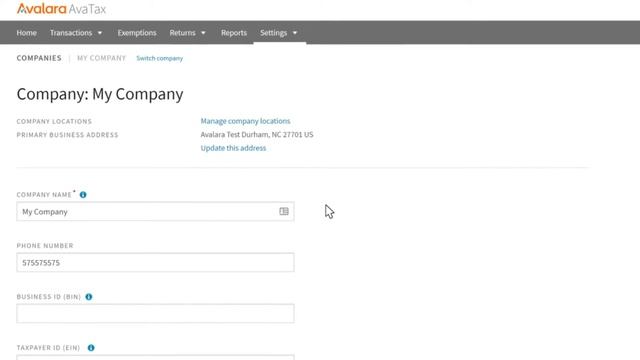Image resolution: width=640 pixels, height=360 pixels.
Task: Open the Transactions dropdown menu
Action: point(76,33)
